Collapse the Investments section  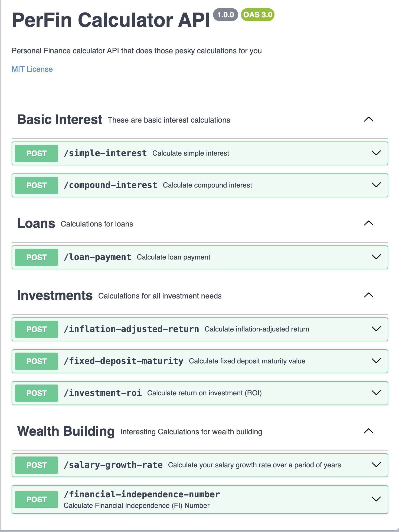[368, 295]
